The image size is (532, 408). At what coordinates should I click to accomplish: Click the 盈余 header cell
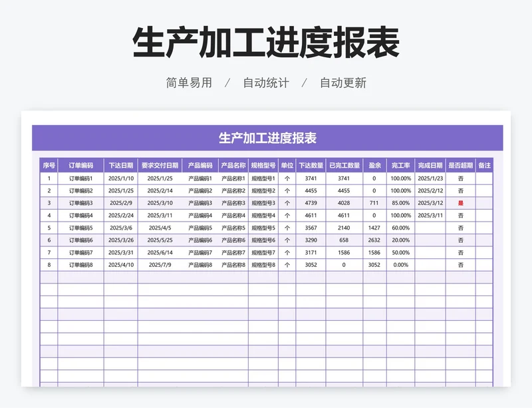pyautogui.click(x=374, y=166)
